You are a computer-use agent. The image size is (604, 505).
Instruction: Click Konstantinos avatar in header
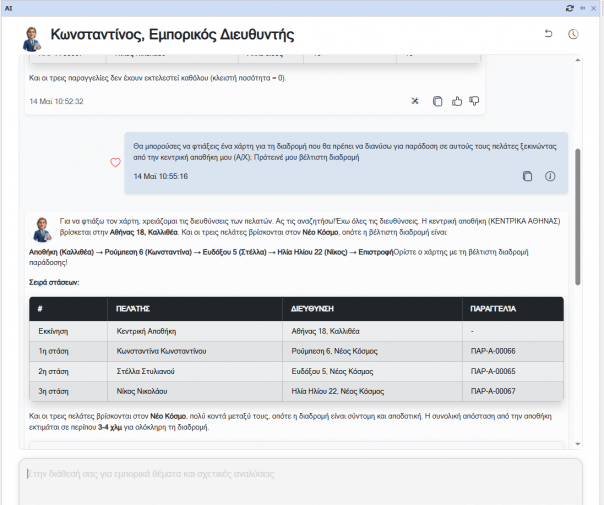32,39
